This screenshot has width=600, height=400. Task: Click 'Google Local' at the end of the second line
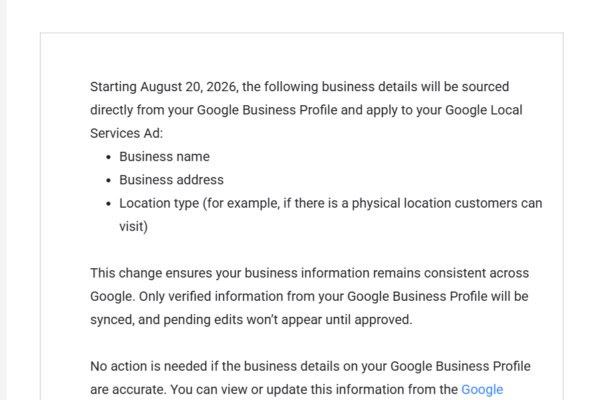pos(484,110)
